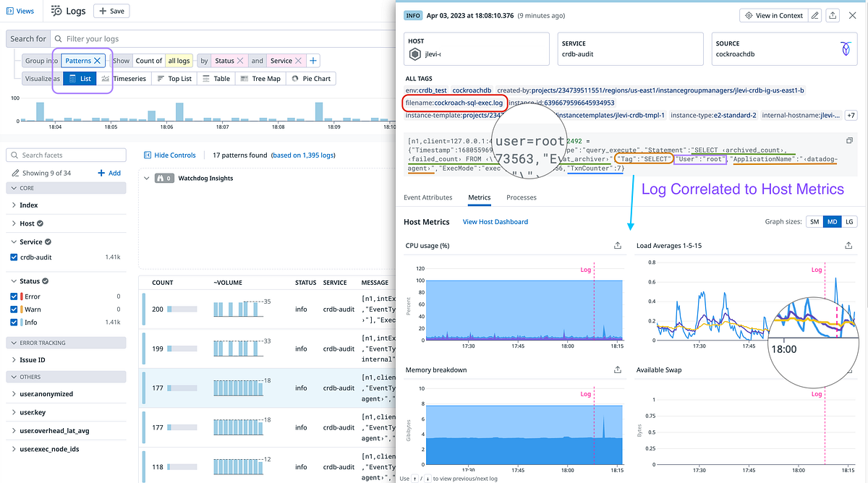This screenshot has height=483, width=868.
Task: Click the export icon next to View in Context
Action: [833, 15]
